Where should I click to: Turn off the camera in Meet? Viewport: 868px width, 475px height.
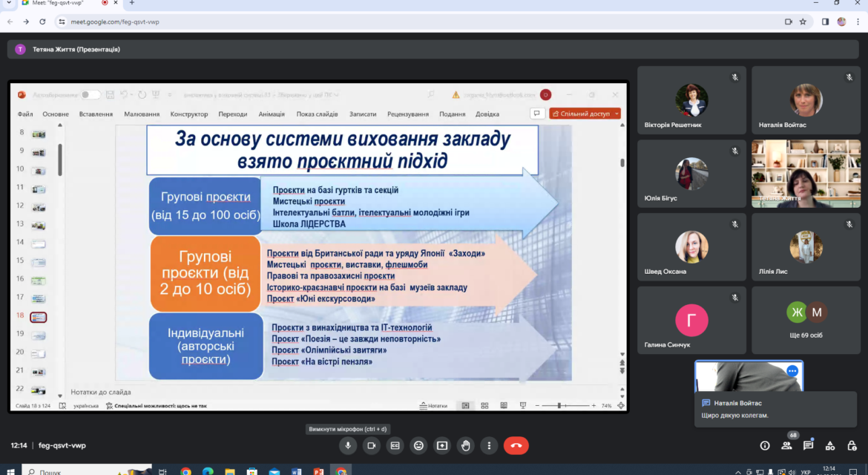pyautogui.click(x=372, y=445)
